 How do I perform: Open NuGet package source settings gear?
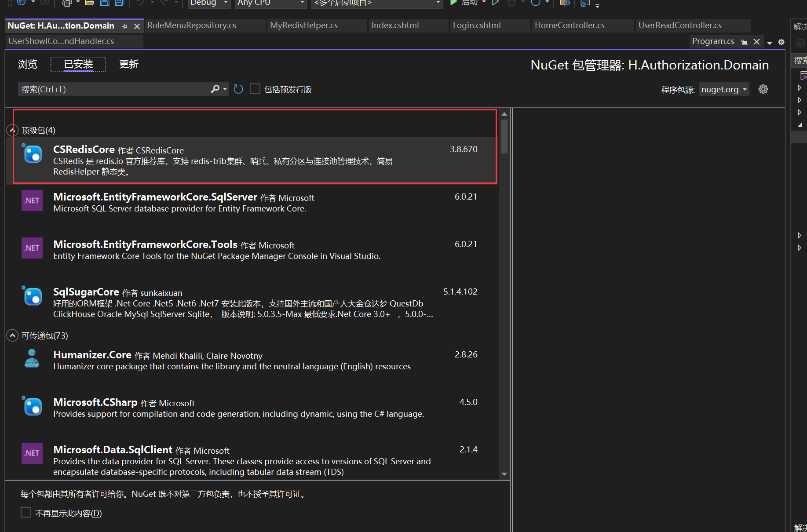tap(763, 89)
